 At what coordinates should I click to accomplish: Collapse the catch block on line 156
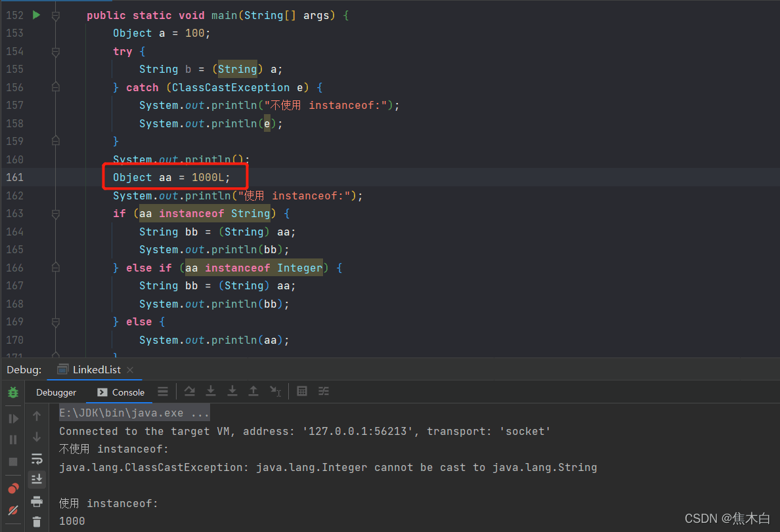click(x=55, y=86)
